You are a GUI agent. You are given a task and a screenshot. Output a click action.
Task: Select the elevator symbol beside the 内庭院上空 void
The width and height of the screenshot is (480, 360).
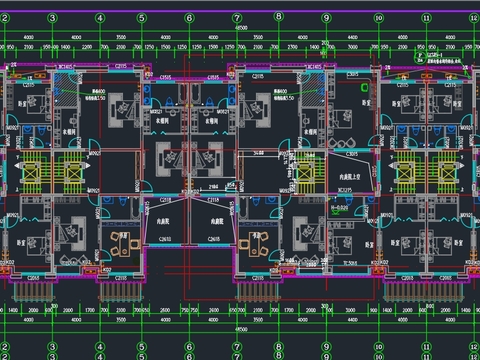[304, 174]
